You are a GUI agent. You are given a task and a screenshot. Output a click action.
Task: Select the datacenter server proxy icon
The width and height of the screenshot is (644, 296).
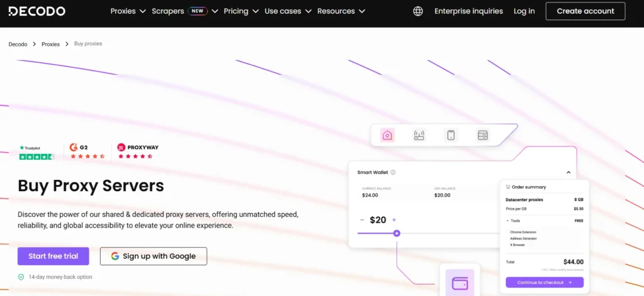pyautogui.click(x=482, y=135)
